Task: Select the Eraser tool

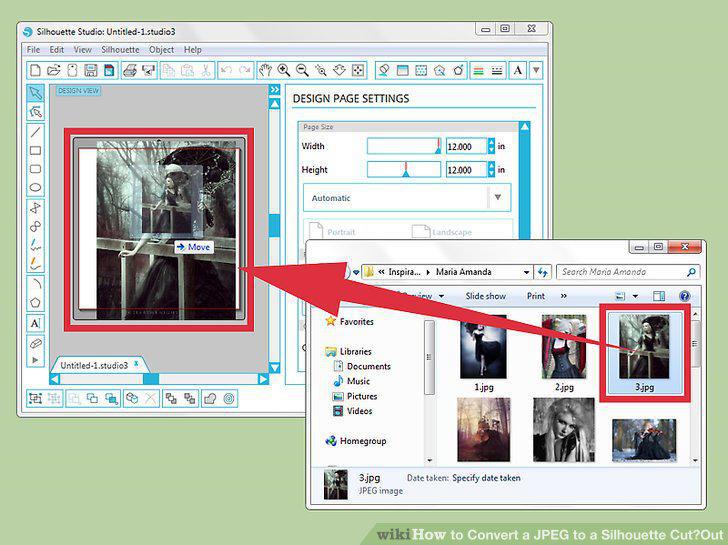Action: click(35, 344)
